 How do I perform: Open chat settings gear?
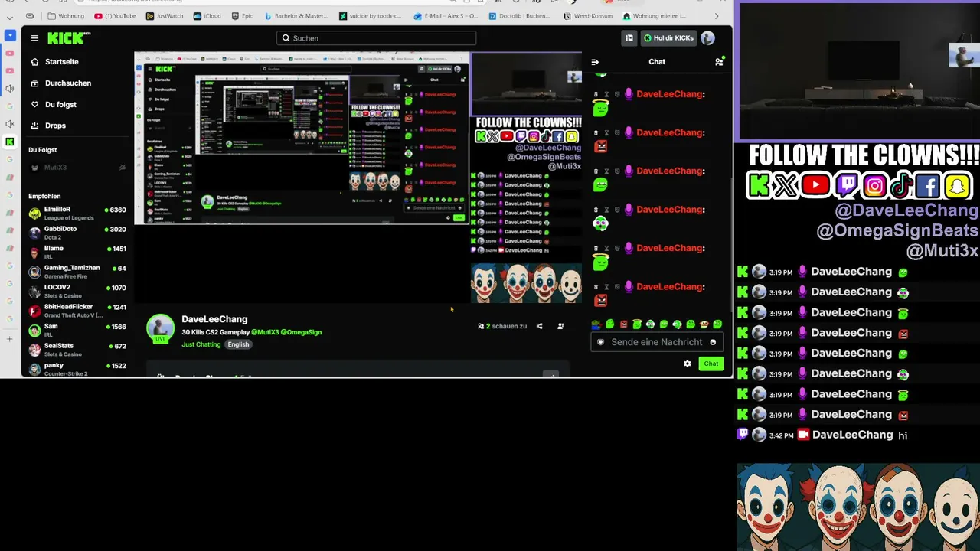click(x=688, y=364)
